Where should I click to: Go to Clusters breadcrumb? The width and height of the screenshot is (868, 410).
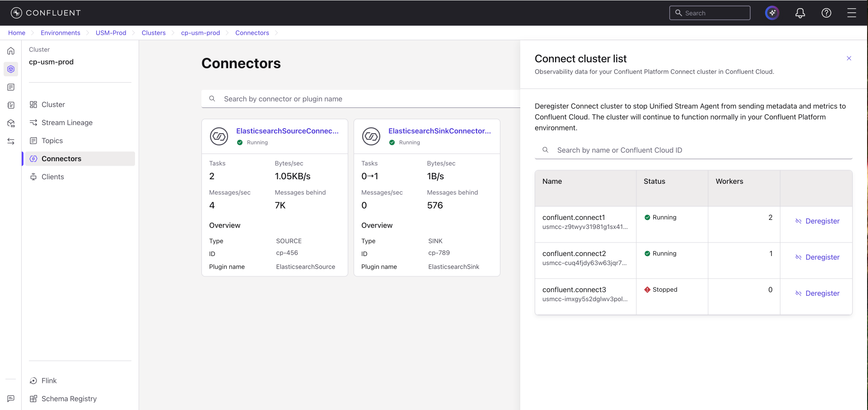coord(154,33)
